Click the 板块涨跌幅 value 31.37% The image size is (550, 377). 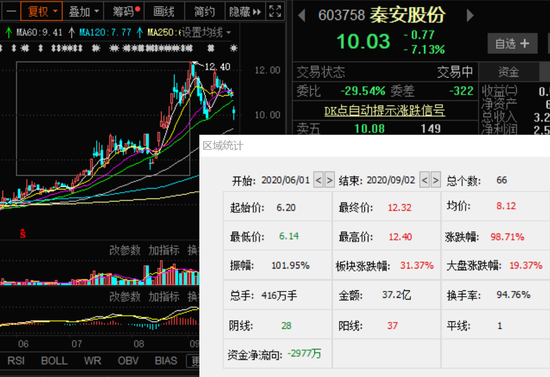[417, 265]
